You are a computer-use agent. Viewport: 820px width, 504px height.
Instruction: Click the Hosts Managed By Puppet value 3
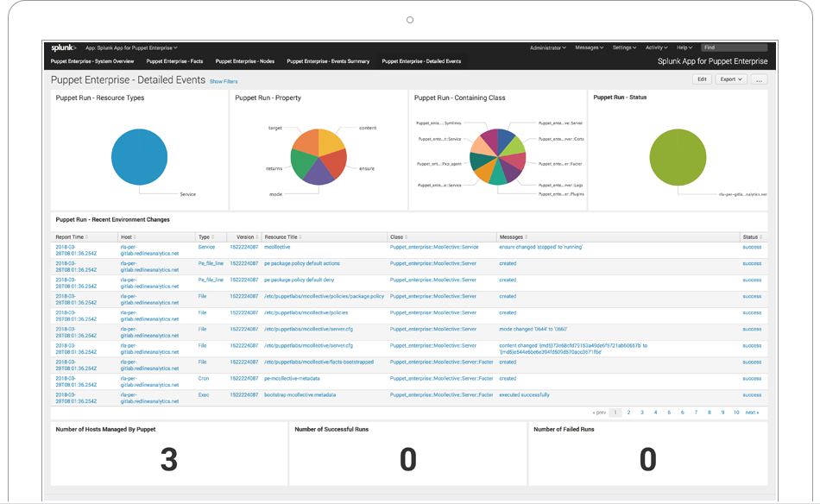pyautogui.click(x=169, y=460)
